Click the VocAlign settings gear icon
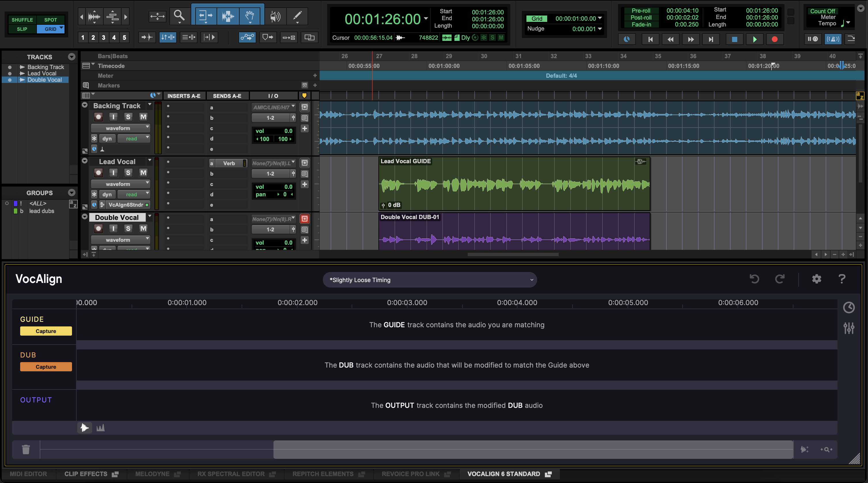This screenshot has width=868, height=483. pyautogui.click(x=816, y=279)
